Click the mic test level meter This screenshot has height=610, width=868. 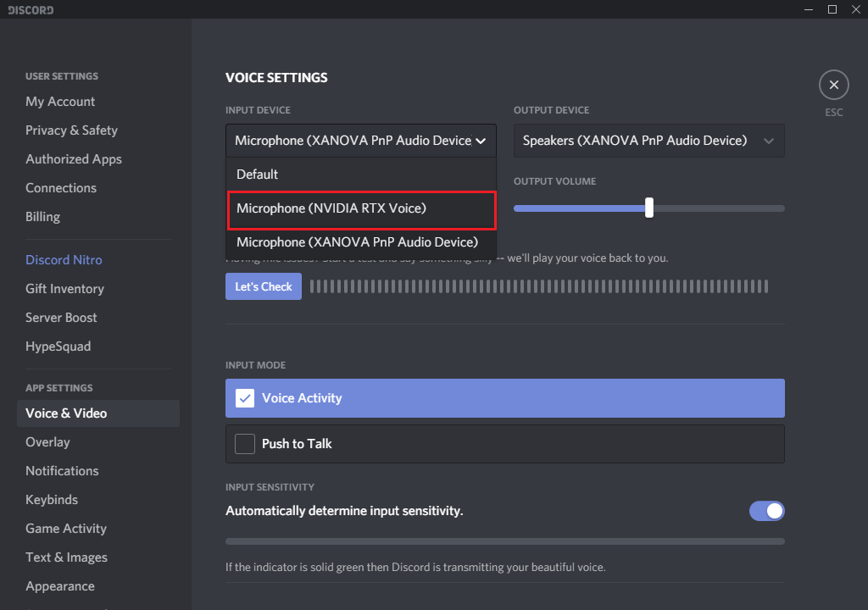tap(538, 286)
